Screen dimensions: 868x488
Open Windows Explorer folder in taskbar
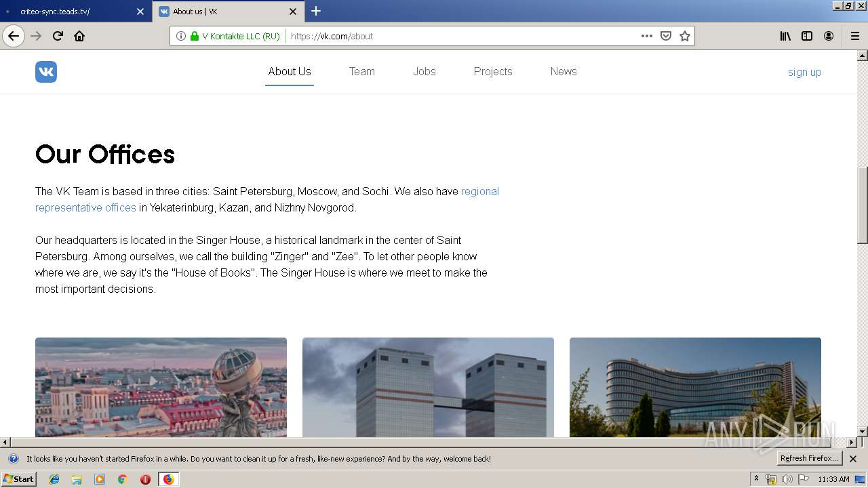pyautogui.click(x=77, y=479)
